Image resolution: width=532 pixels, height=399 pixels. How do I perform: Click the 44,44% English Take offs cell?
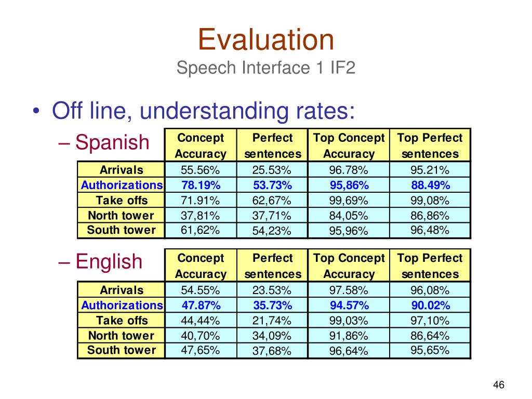pos(200,320)
